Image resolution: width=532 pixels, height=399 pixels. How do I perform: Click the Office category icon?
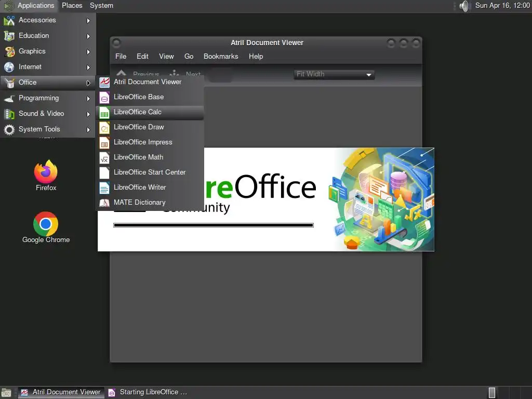coord(9,83)
